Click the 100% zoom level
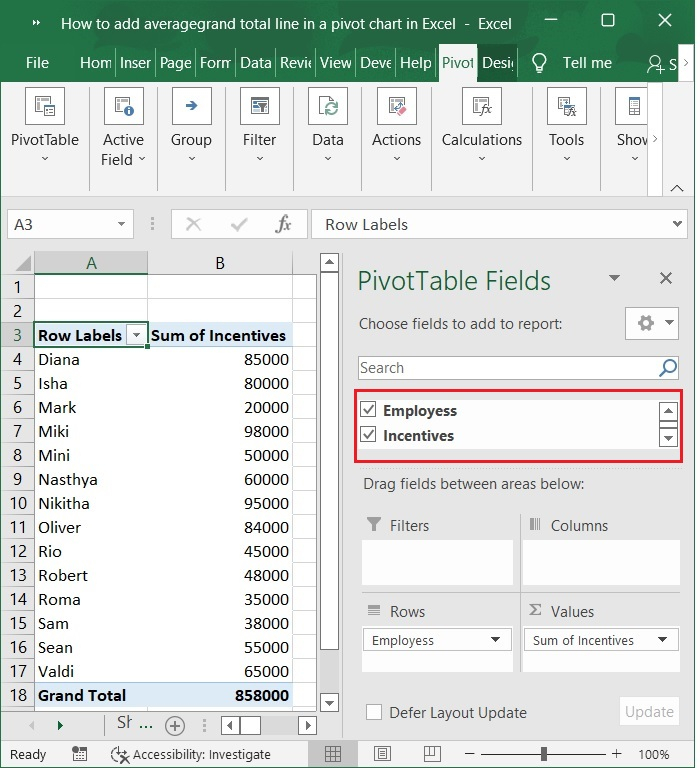This screenshot has height=768, width=700. (653, 754)
